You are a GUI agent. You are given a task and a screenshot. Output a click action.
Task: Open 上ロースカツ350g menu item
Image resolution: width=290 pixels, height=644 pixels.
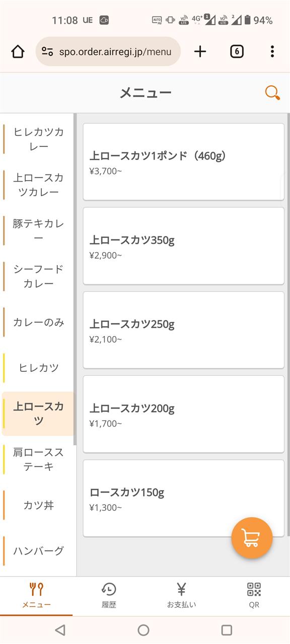click(184, 246)
